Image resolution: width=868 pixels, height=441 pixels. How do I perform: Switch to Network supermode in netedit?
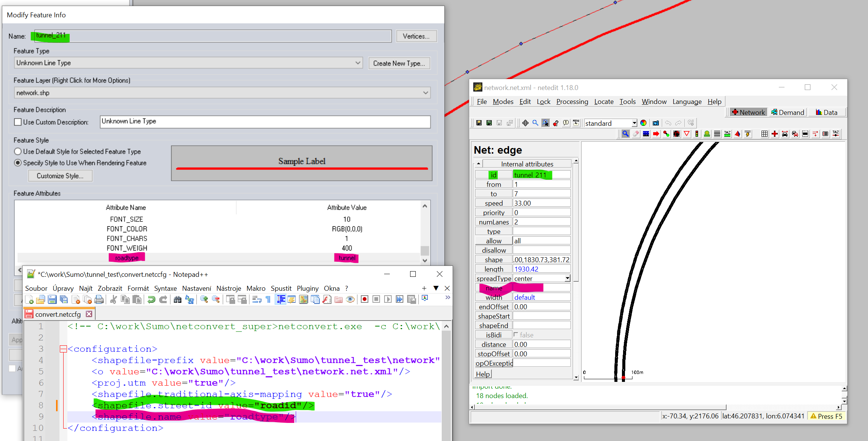pos(748,112)
